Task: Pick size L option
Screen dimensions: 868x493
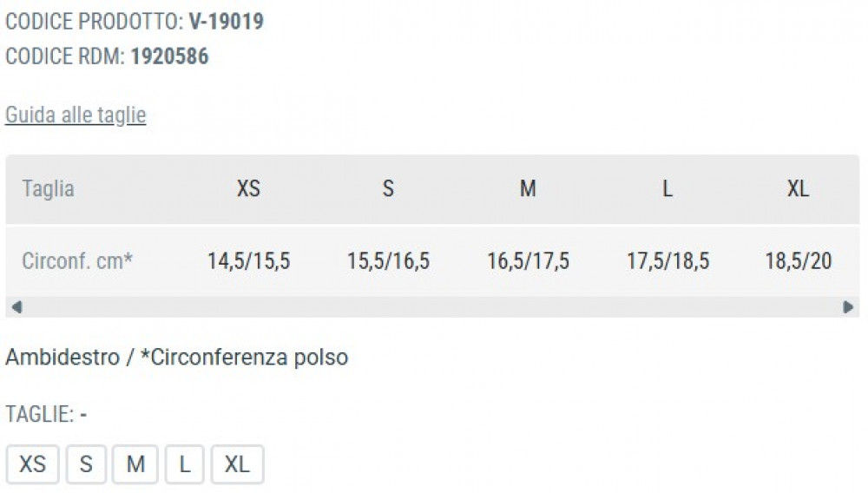Action: [x=185, y=464]
